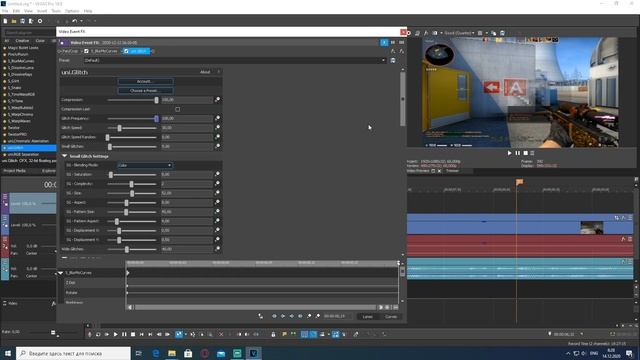The image size is (640, 360).
Task: Open the Options menu
Action: pyautogui.click(x=72, y=11)
